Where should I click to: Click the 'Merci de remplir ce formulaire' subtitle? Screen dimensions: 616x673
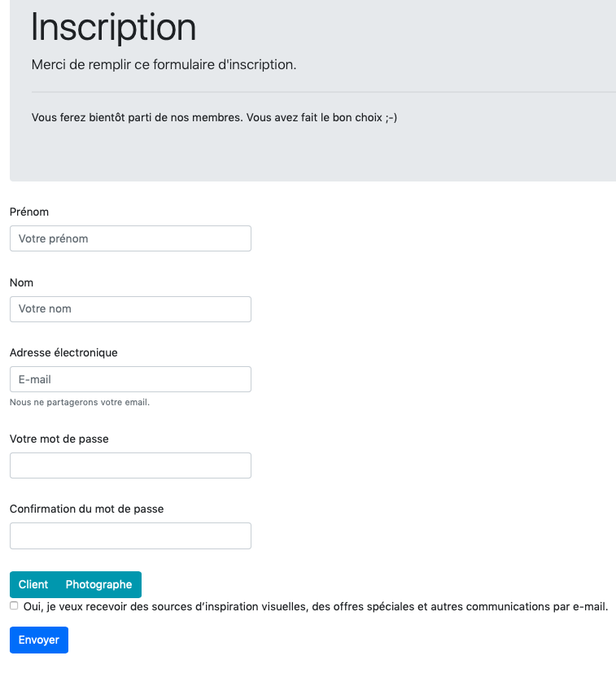pos(164,64)
